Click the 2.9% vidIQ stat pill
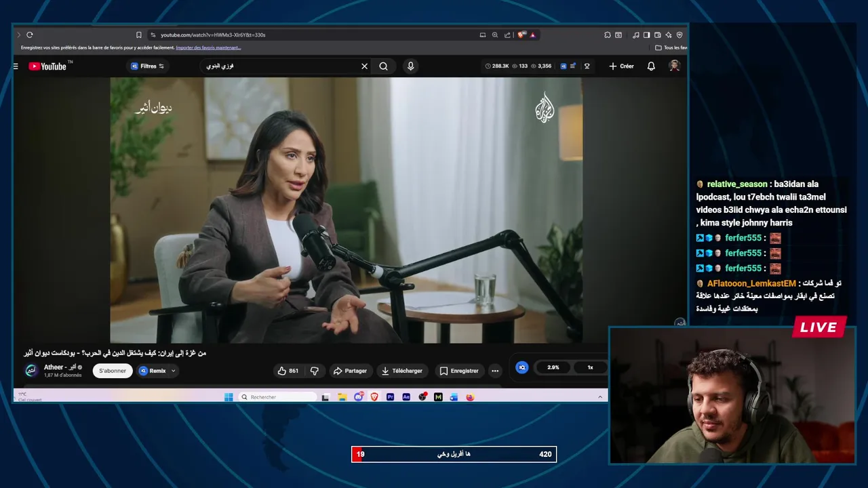 click(553, 367)
